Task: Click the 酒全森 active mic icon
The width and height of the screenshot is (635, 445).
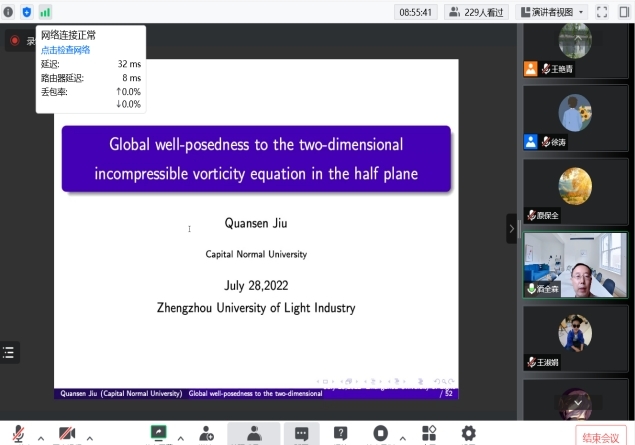Action: click(531, 289)
